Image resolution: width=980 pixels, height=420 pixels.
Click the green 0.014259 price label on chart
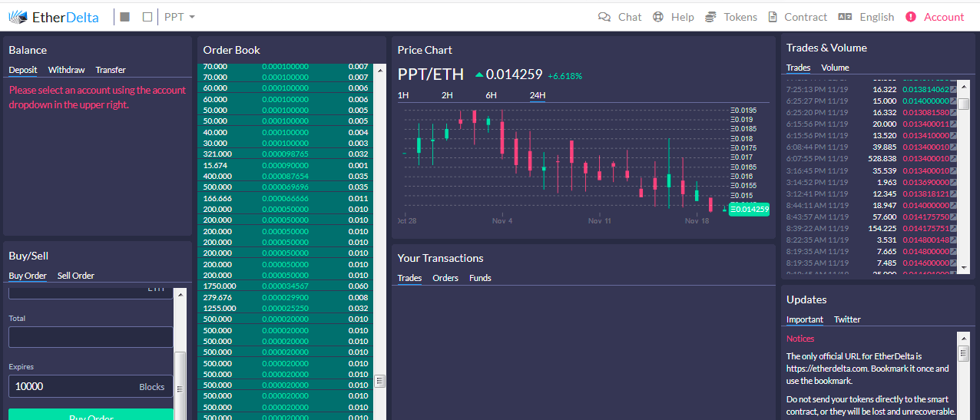click(749, 209)
